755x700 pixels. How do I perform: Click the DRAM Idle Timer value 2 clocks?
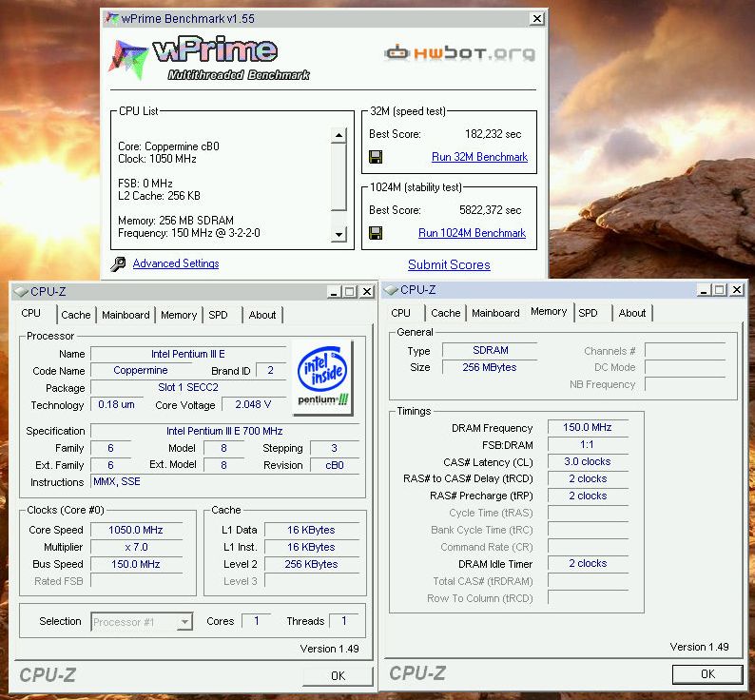(588, 563)
